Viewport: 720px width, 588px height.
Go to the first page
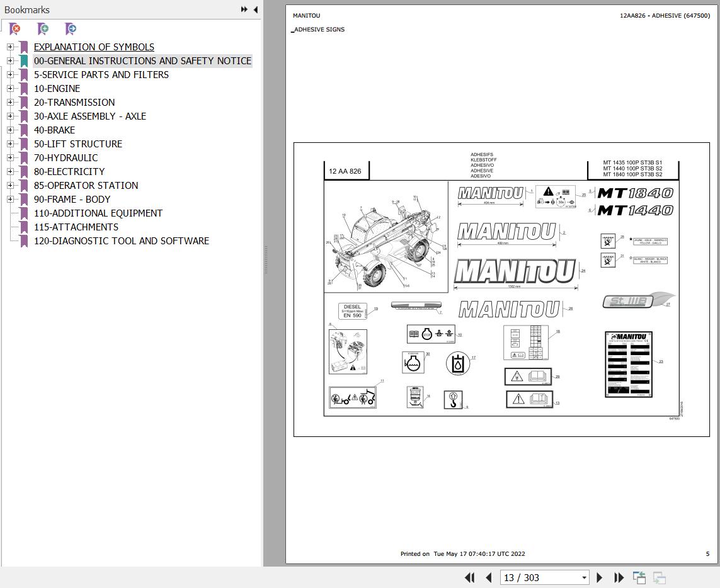470,577
